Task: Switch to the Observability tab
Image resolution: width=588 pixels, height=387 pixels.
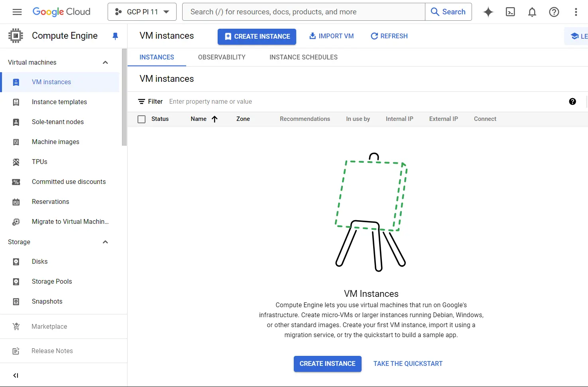Action: point(222,57)
